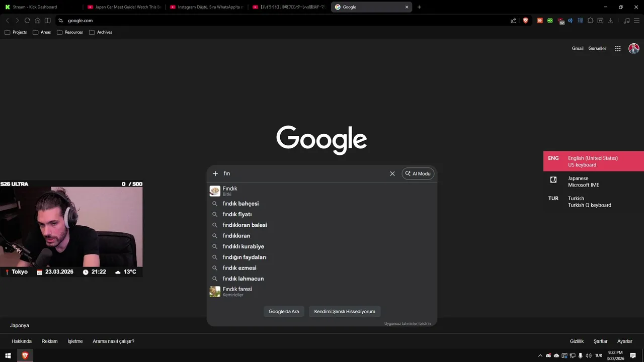
Task: Open the extension with 17 badge
Action: pos(561,21)
